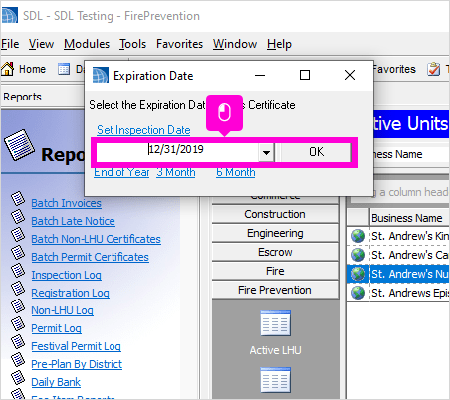Click the notepad icon next to Permit Log
Viewport: 450px width, 400px height.
coord(18,323)
